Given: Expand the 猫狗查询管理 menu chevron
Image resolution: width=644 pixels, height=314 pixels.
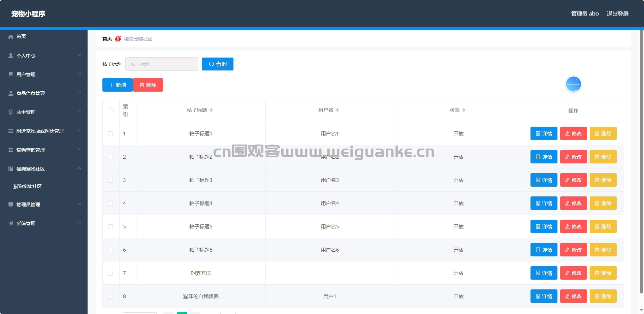Looking at the screenshot, I should pos(79,149).
